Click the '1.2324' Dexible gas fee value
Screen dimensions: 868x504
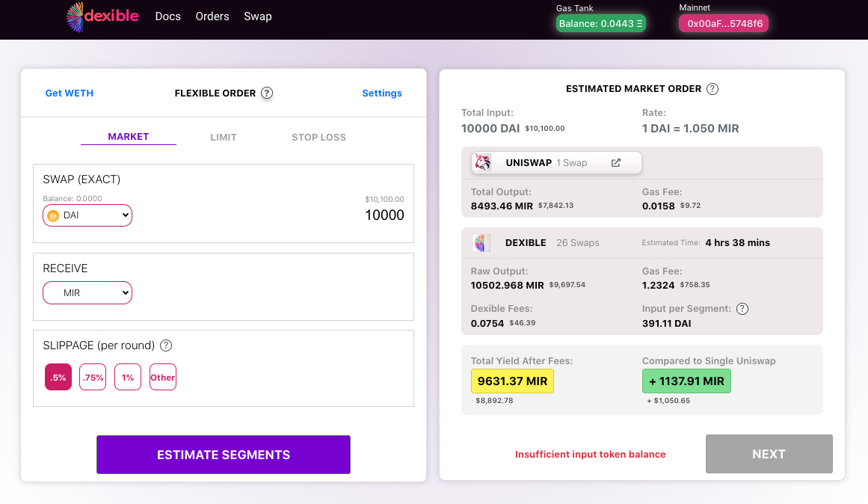click(x=658, y=285)
